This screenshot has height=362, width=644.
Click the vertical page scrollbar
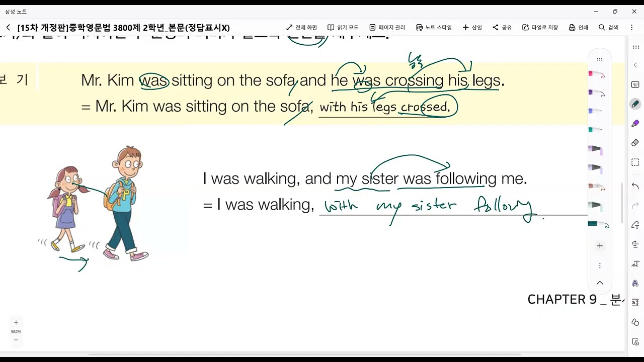pos(622,202)
